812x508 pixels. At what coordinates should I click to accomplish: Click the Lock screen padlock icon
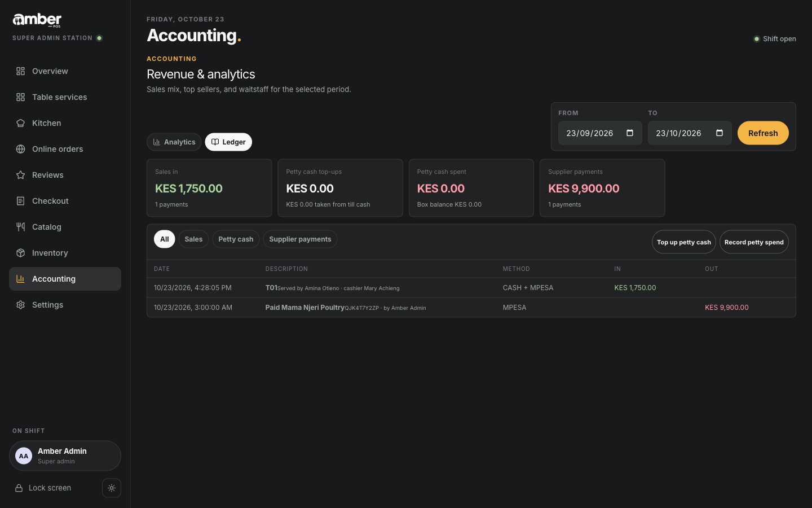[19, 488]
